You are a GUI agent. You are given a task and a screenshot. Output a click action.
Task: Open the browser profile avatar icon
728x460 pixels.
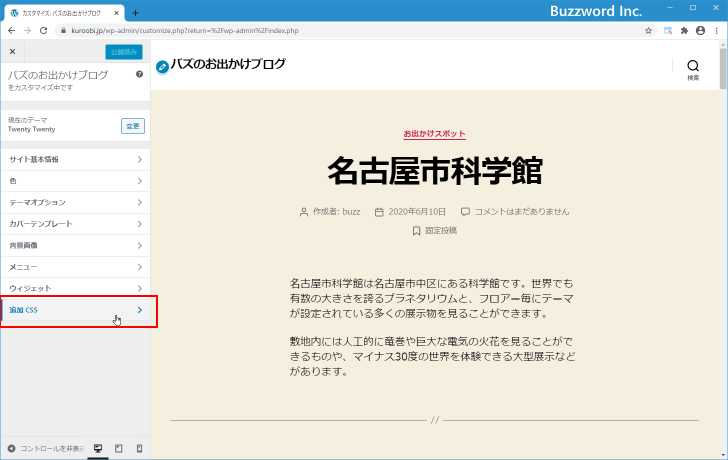701,31
